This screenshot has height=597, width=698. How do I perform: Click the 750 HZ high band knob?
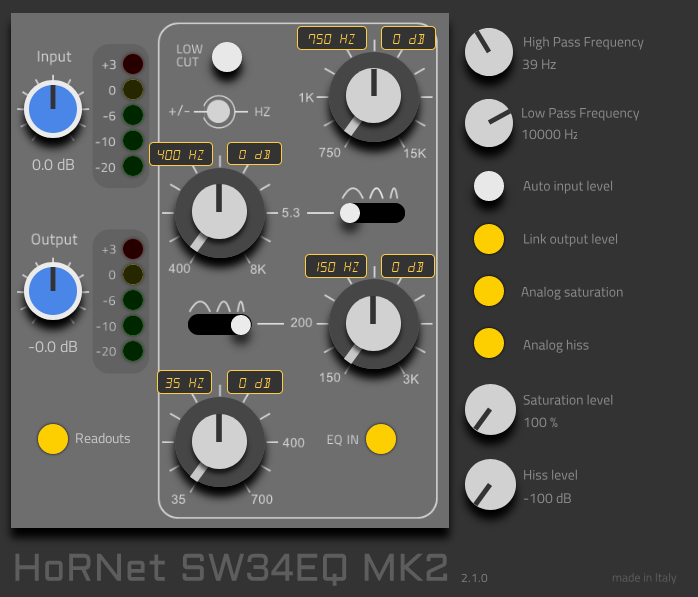[x=374, y=97]
